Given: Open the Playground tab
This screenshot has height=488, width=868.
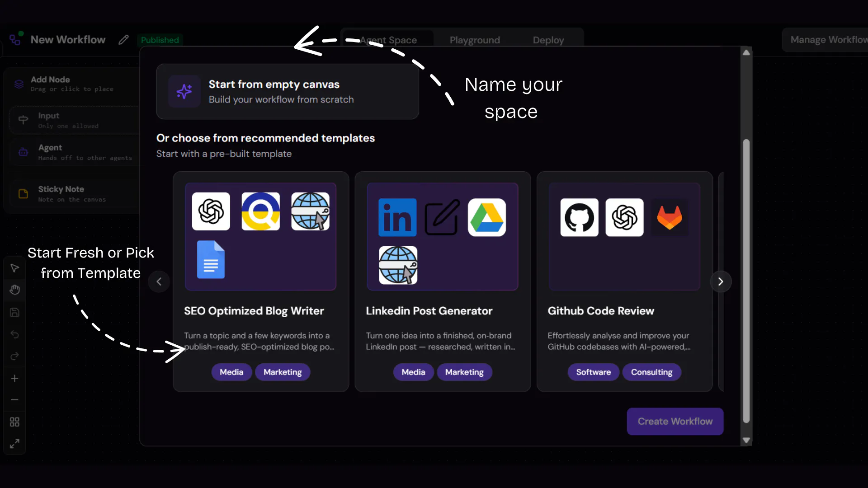Looking at the screenshot, I should click(475, 40).
